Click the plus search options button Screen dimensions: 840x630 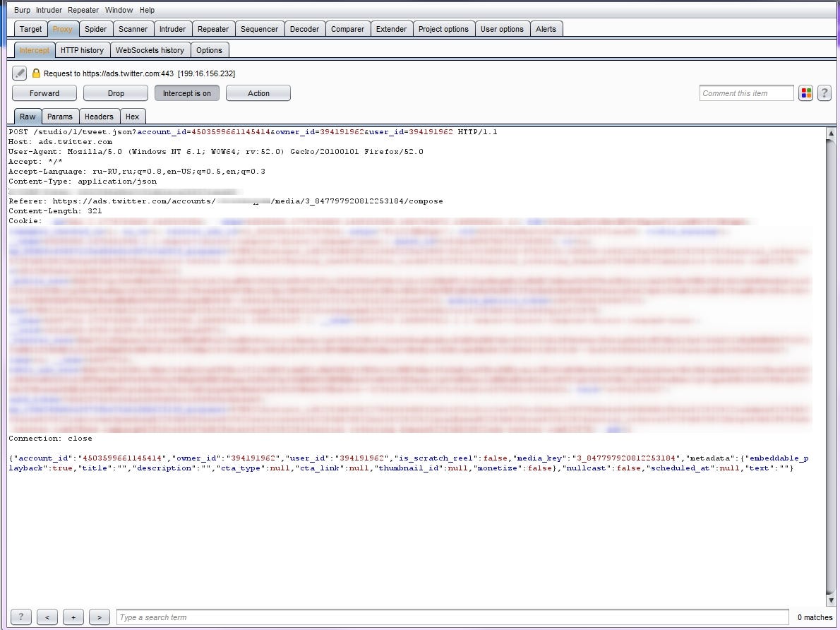[x=73, y=617]
